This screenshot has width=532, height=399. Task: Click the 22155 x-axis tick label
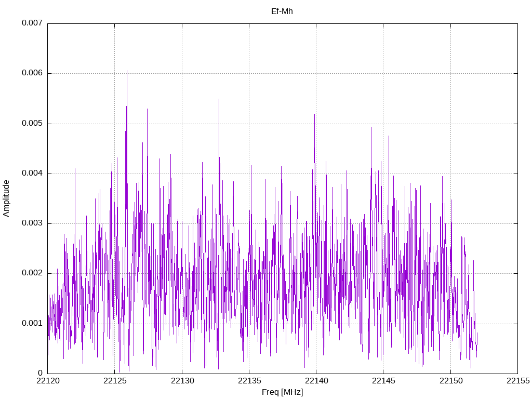click(x=518, y=381)
